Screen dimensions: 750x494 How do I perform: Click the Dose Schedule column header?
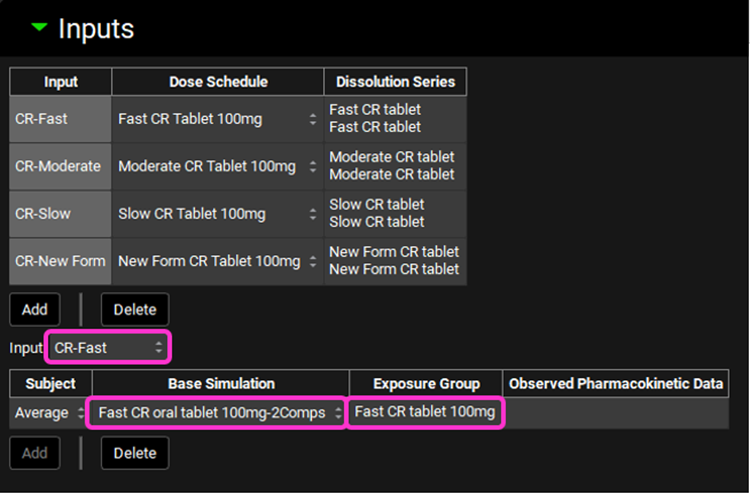(217, 82)
